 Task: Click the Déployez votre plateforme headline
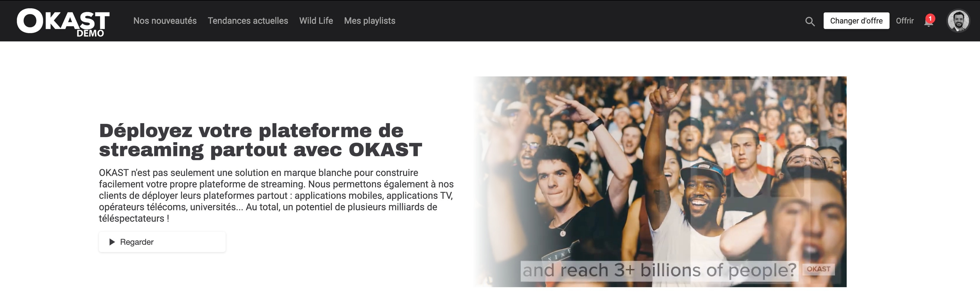tap(261, 140)
